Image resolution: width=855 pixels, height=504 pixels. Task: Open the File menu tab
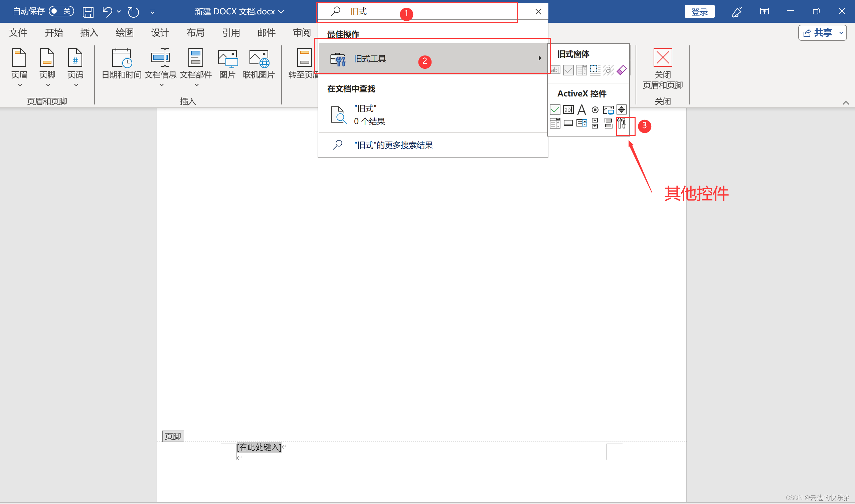[18, 33]
